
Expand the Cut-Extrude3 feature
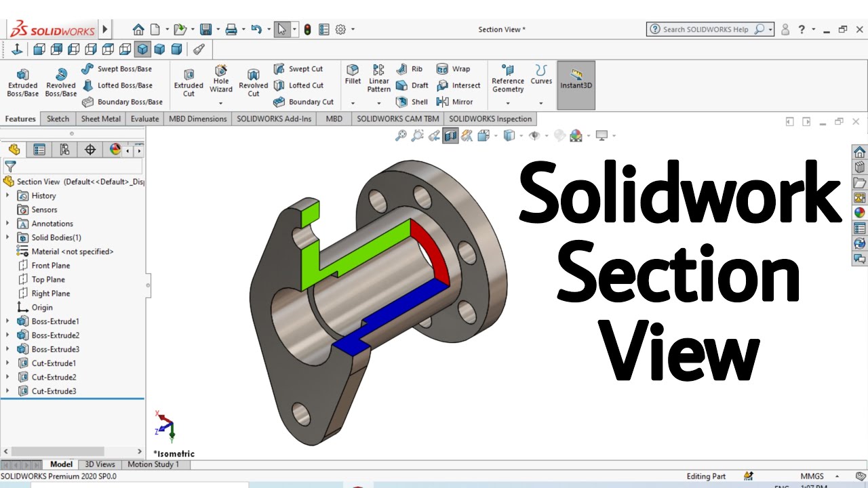tap(7, 391)
